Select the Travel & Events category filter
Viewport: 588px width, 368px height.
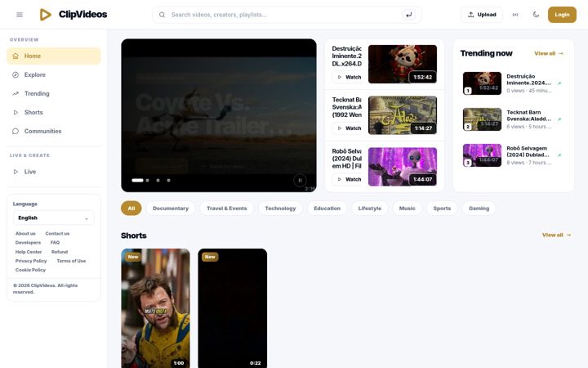tap(227, 208)
